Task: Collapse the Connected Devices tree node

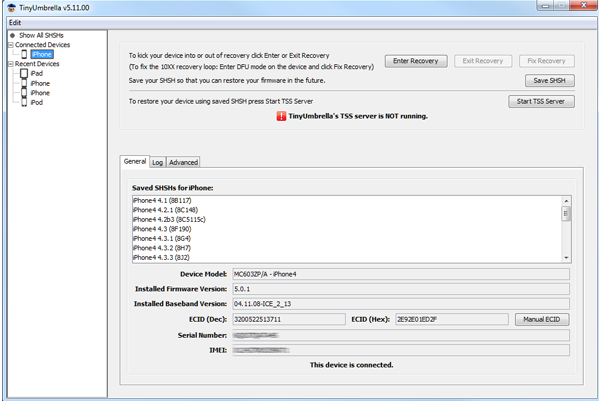Action: coord(11,45)
